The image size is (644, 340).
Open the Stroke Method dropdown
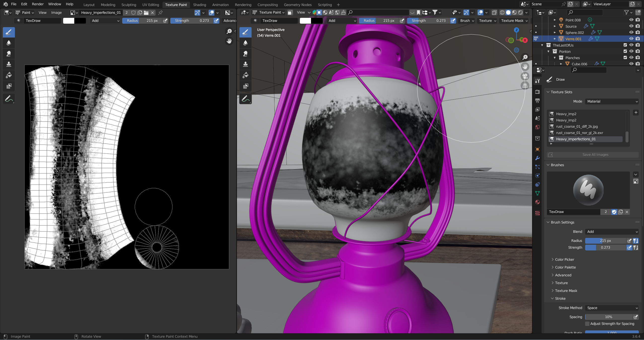click(x=612, y=308)
